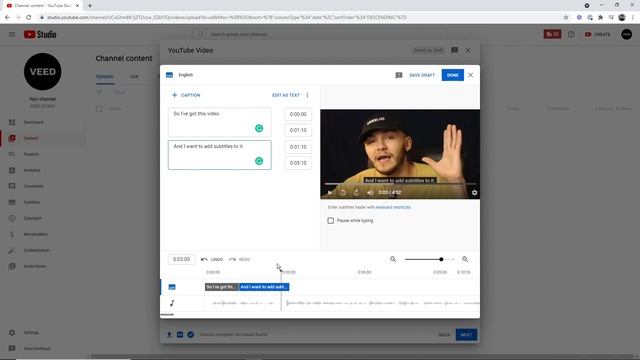The image size is (640, 360).
Task: Edit the first caption end time field
Action: pyautogui.click(x=298, y=130)
